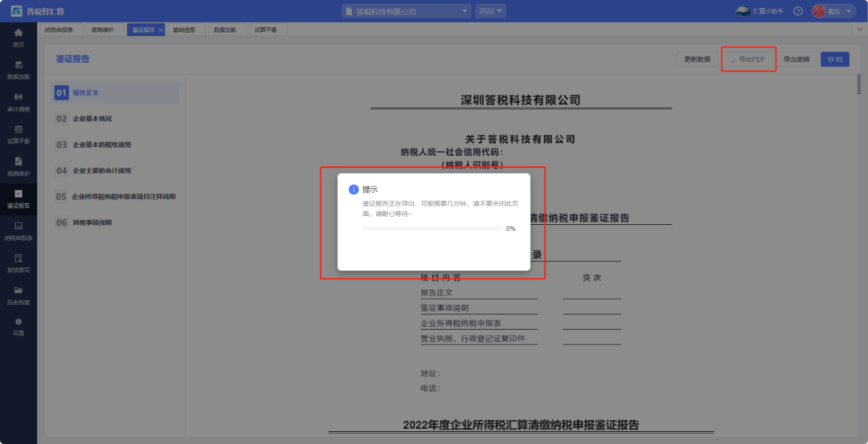Screen dimensions: 868x444
Task: Click the 提示 dialog title
Action: [x=370, y=189]
